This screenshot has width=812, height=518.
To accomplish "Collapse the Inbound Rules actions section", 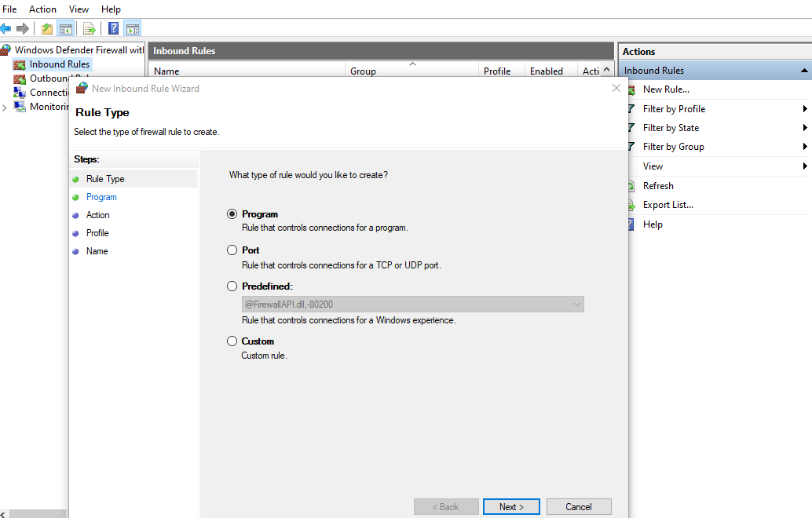I will (806, 70).
